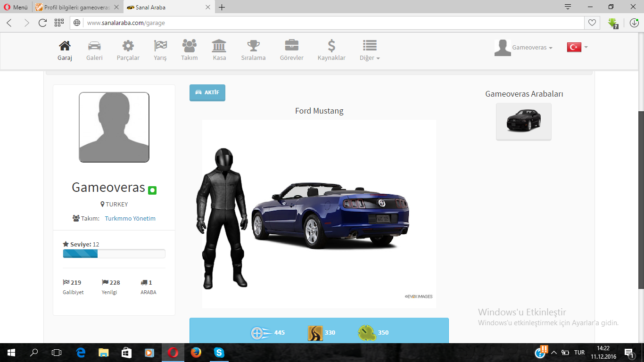Open the Turkmmo Yönetim team link
The height and width of the screenshot is (362, 644).
pos(130,219)
